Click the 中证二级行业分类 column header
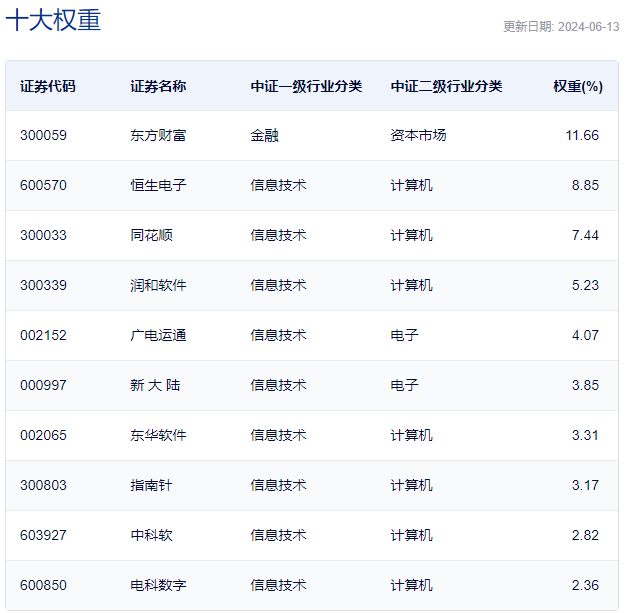Viewport: 632px width, 613px height. point(446,86)
